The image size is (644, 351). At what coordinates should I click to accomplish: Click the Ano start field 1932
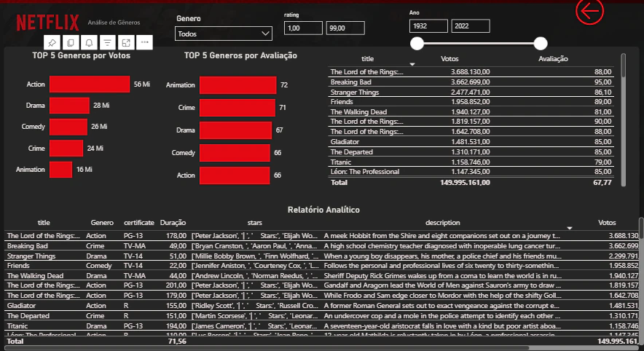coord(428,26)
